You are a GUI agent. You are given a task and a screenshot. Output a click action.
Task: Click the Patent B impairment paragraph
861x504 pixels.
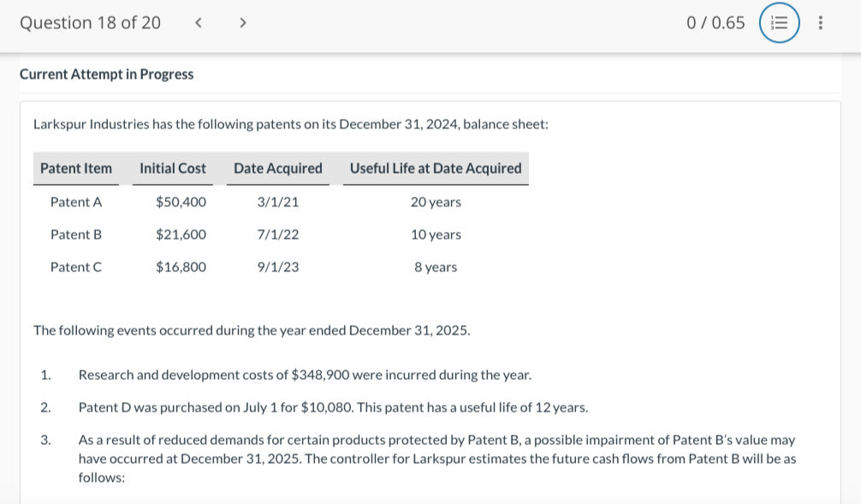point(437,459)
